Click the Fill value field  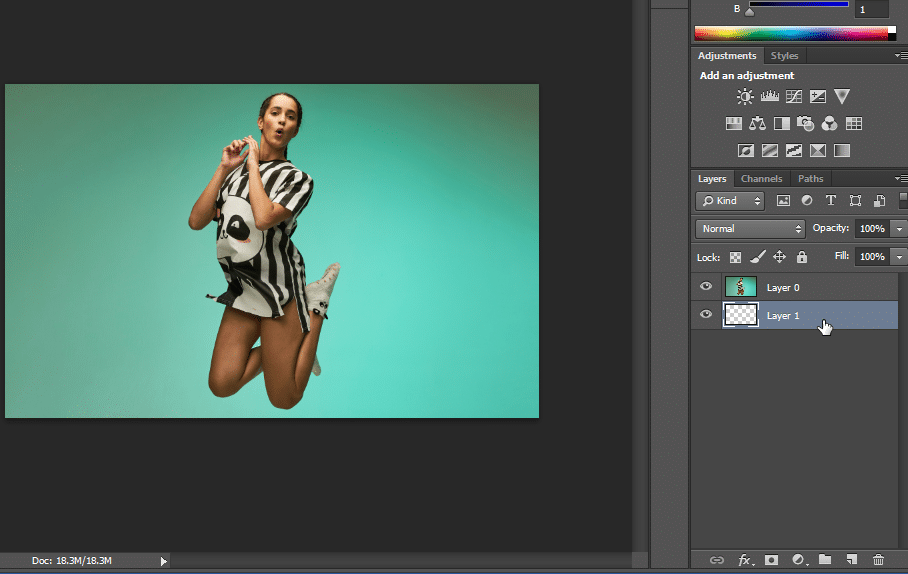(872, 257)
